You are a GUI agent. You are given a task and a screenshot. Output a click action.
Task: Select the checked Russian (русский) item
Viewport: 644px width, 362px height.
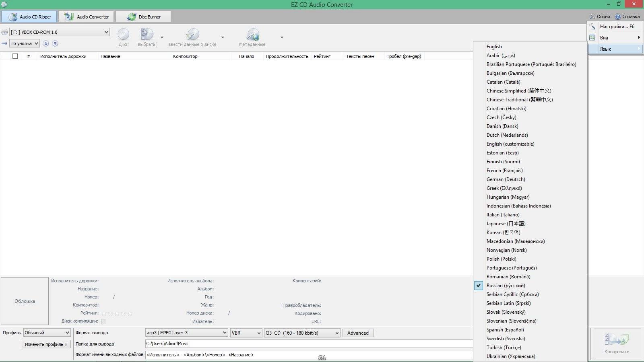[530, 286]
